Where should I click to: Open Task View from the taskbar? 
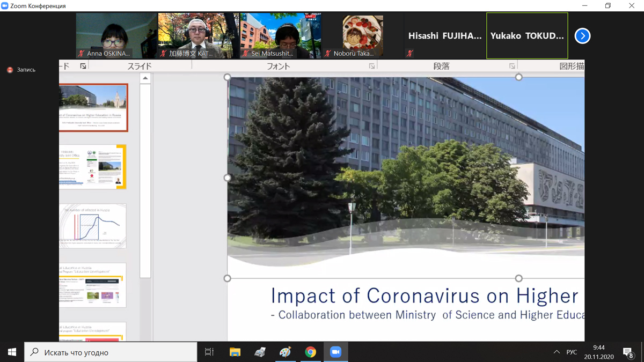click(209, 352)
